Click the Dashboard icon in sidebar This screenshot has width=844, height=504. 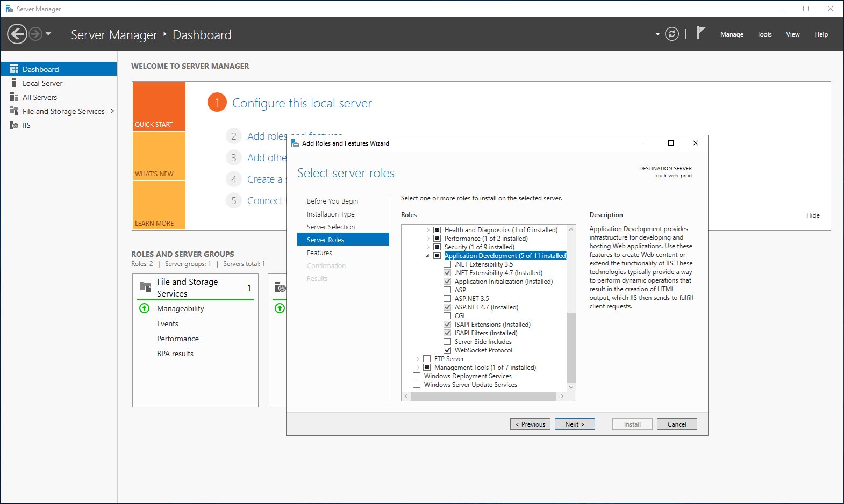[14, 69]
